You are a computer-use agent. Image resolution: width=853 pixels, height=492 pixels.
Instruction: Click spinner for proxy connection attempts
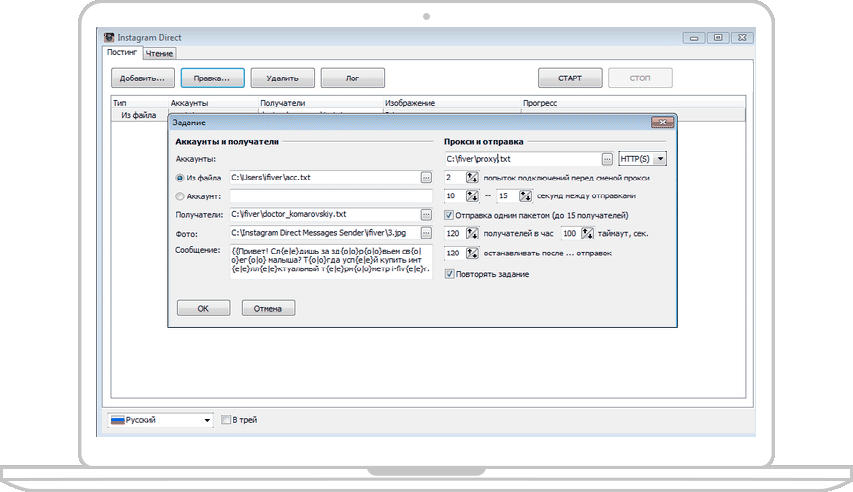[x=472, y=177]
